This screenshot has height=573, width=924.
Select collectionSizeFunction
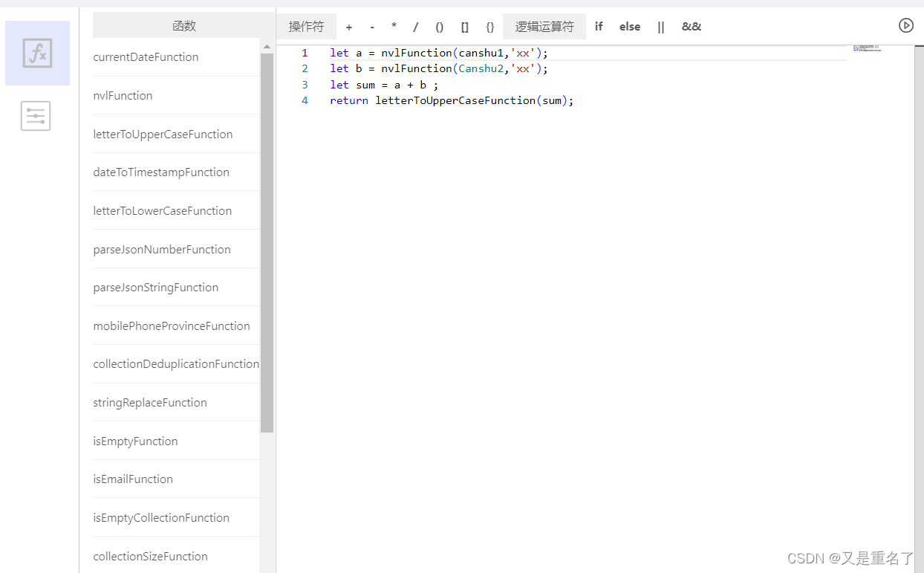[175, 557]
